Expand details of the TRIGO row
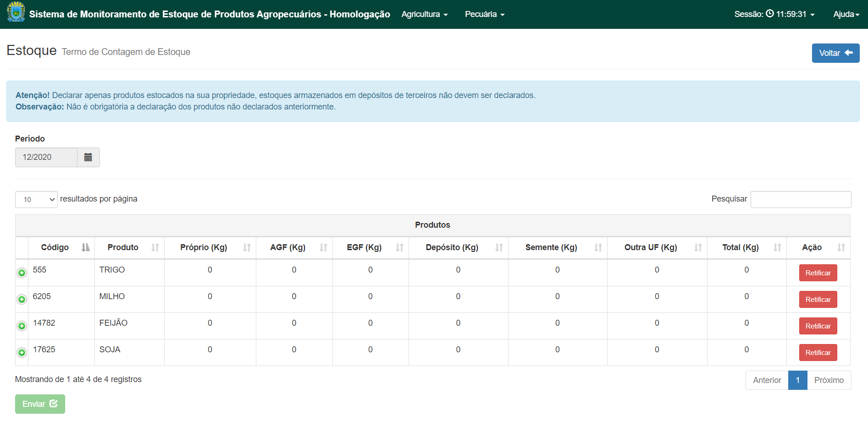This screenshot has width=868, height=421. pos(22,273)
